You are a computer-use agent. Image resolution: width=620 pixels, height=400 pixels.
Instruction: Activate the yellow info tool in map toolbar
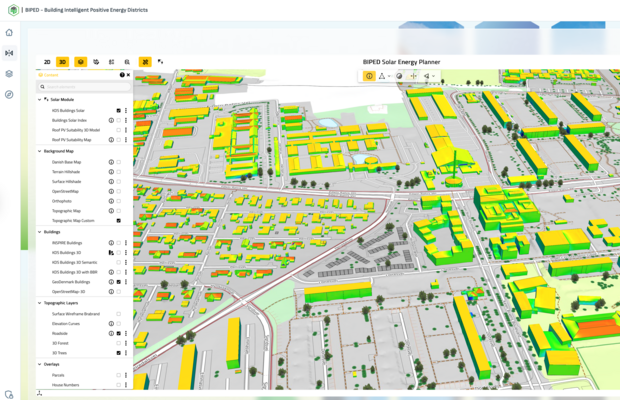[x=369, y=76]
